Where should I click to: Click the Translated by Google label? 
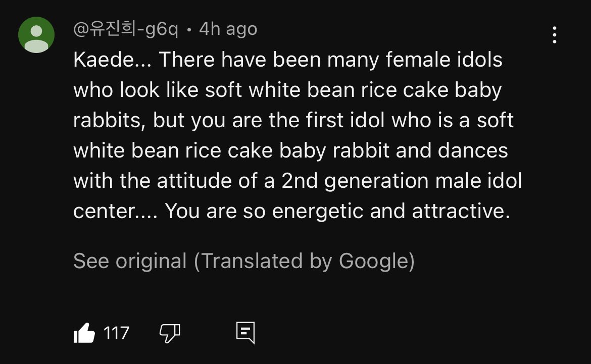tap(304, 261)
